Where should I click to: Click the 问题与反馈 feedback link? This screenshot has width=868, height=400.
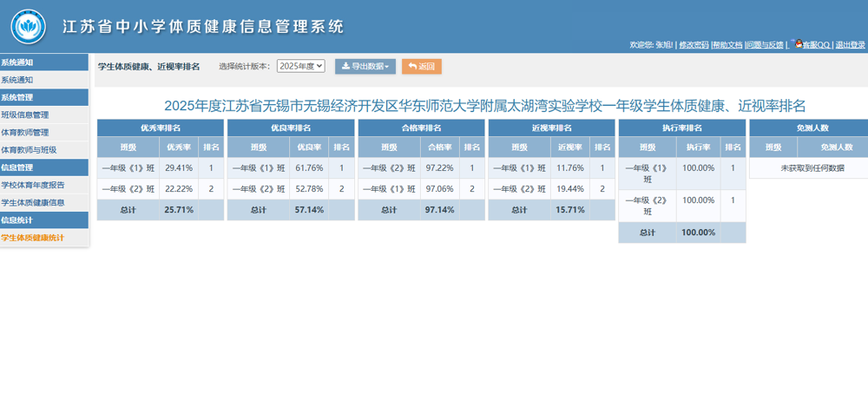tap(764, 45)
